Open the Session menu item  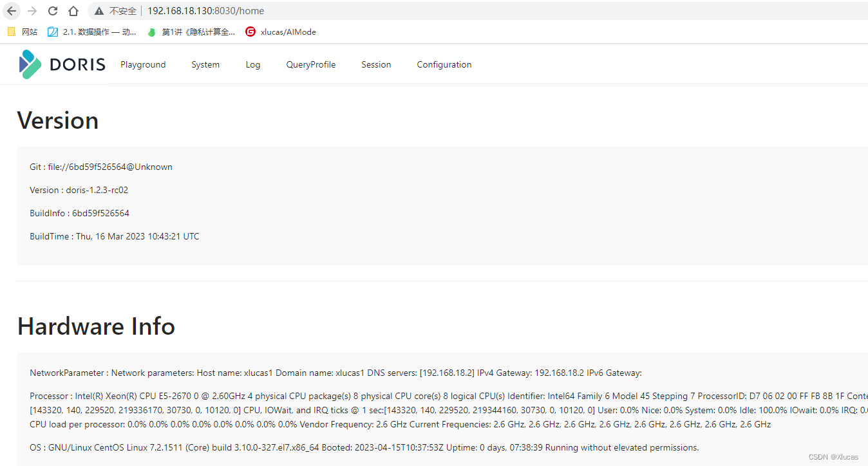click(x=376, y=64)
